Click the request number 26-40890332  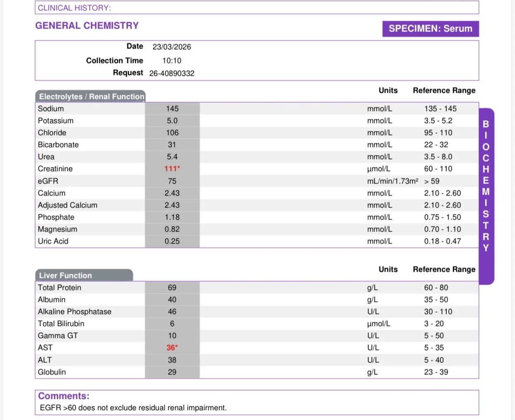[172, 73]
